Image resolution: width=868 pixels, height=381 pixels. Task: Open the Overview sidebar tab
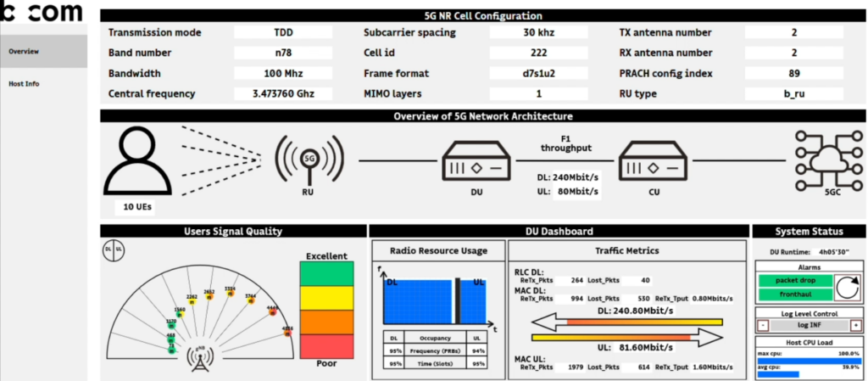pos(43,52)
